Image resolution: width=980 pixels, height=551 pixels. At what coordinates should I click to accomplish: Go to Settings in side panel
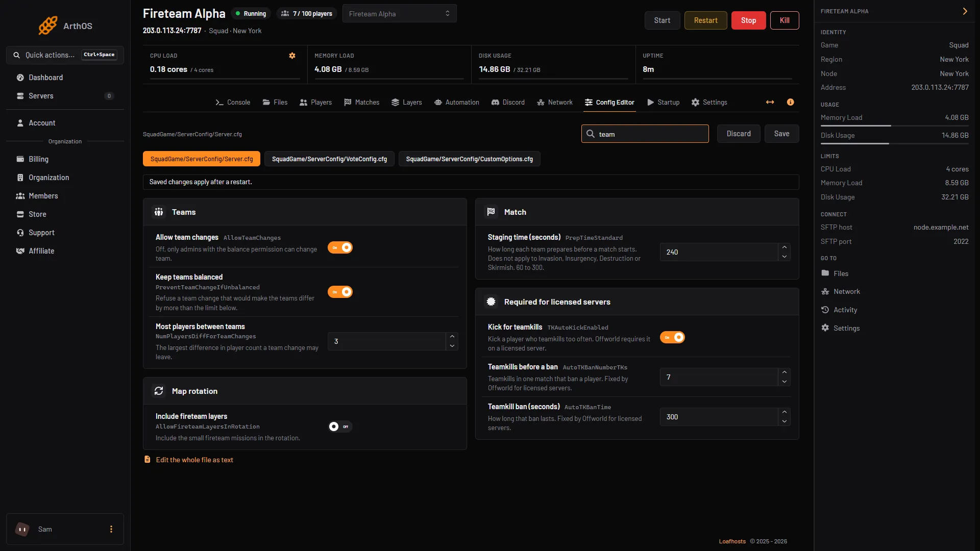pyautogui.click(x=841, y=329)
